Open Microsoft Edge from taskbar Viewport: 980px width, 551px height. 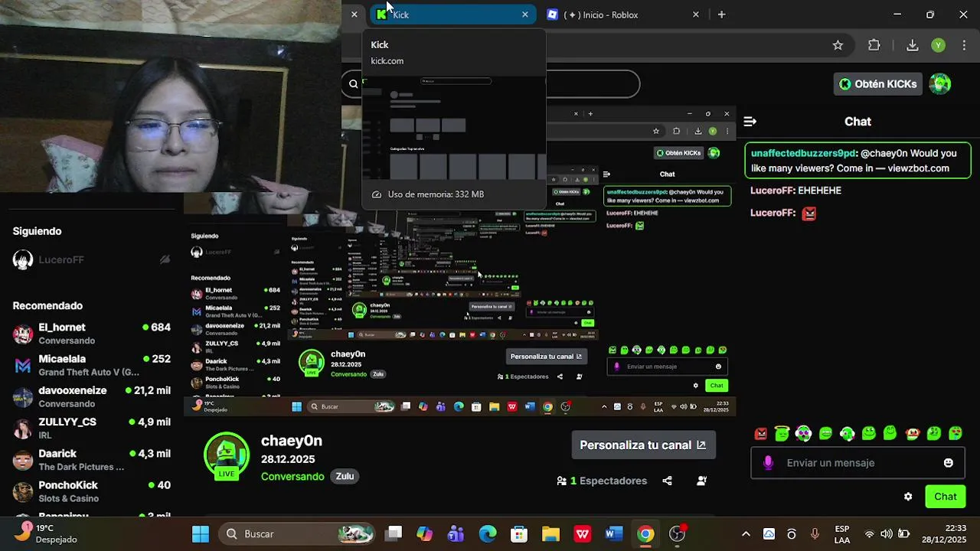488,534
